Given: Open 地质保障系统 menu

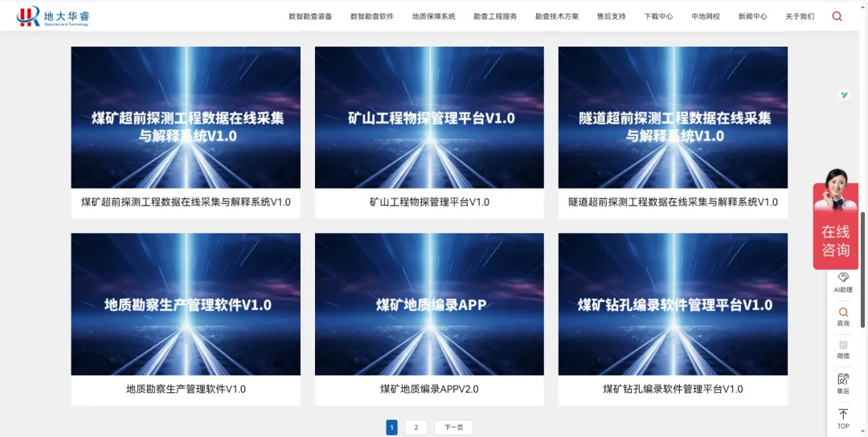Looking at the screenshot, I should pyautogui.click(x=433, y=17).
